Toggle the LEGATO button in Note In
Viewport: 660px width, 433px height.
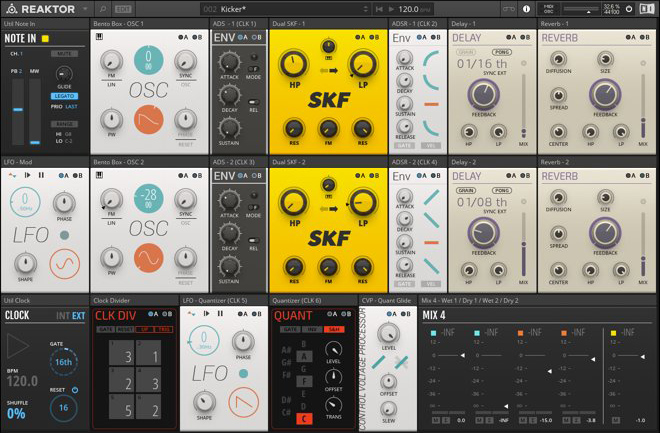(64, 96)
